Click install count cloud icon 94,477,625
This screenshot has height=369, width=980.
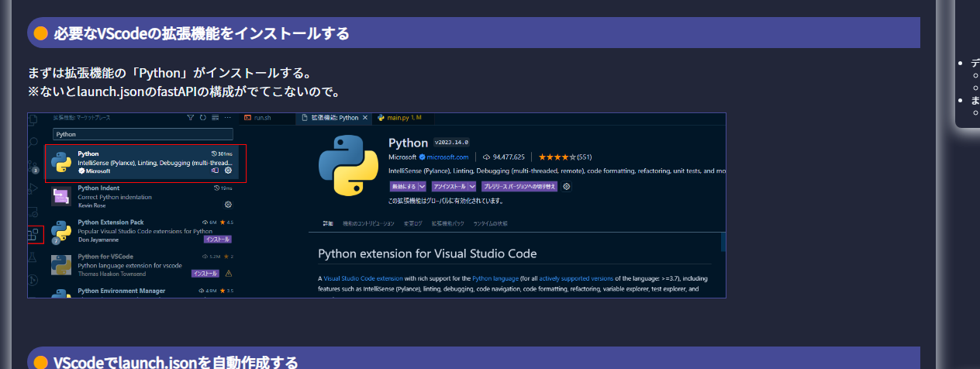tap(486, 157)
